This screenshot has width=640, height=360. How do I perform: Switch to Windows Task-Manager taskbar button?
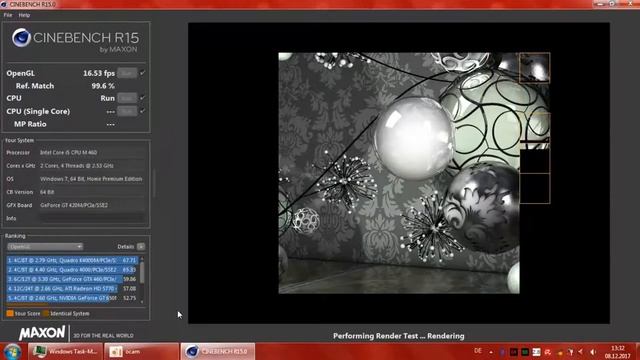(65, 351)
